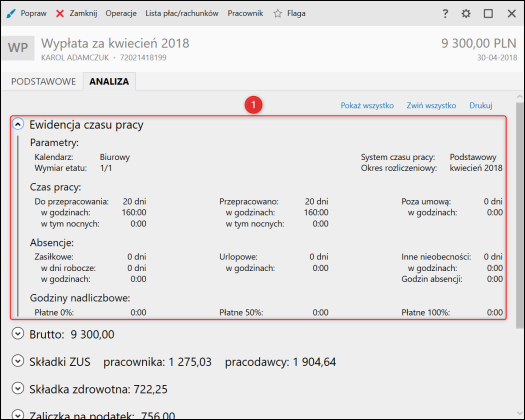Click the Zwiń wszystko link
The height and width of the screenshot is (420, 525).
[x=431, y=106]
